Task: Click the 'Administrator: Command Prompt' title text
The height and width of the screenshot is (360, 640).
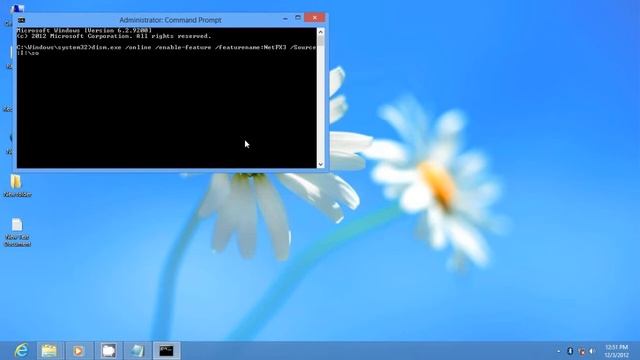Action: click(170, 20)
